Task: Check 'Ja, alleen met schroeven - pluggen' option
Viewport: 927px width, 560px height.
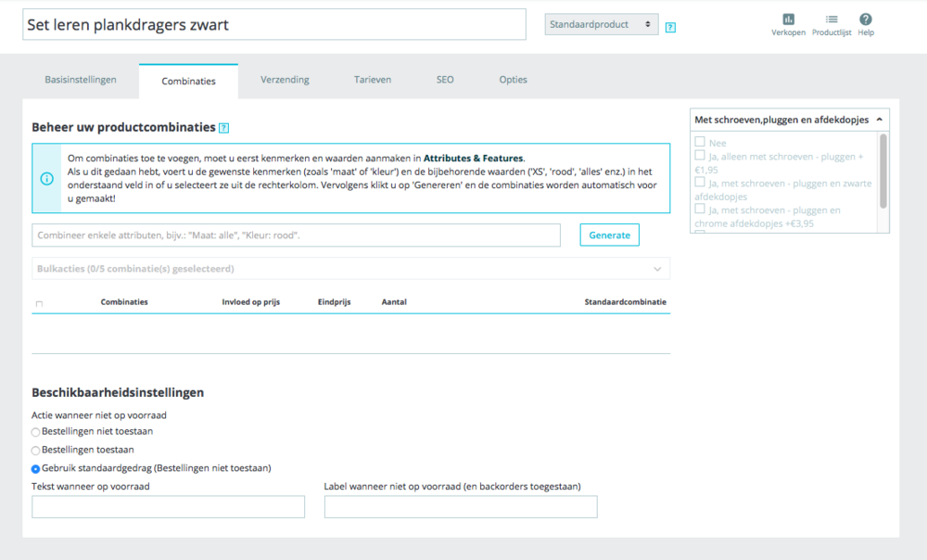Action: [x=700, y=156]
